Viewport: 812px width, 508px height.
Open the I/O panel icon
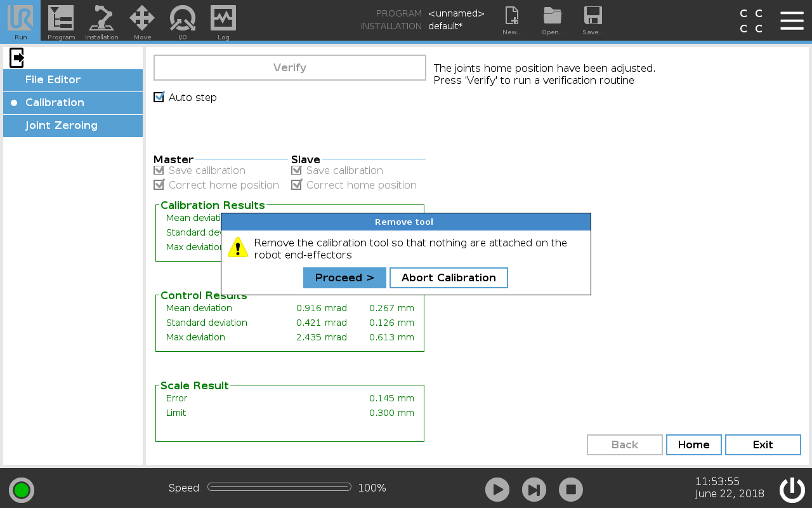tap(182, 20)
